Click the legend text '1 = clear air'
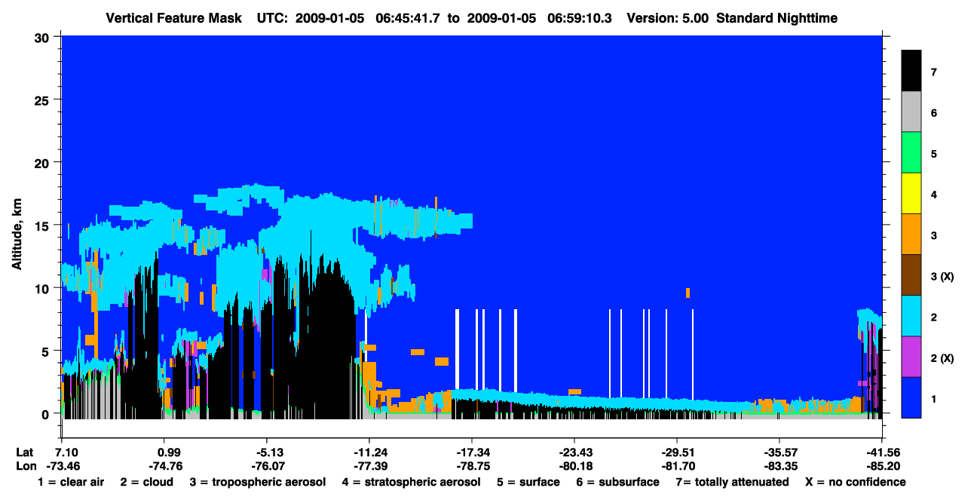The image size is (980, 503). tap(70, 482)
